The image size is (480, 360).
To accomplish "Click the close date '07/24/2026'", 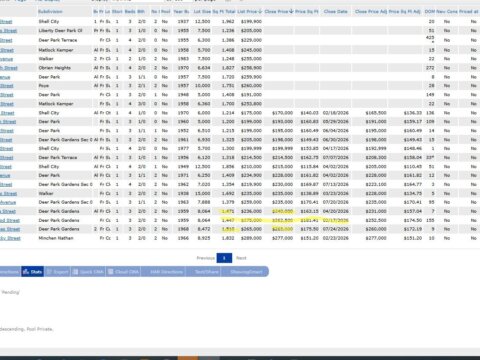I will (x=336, y=229).
